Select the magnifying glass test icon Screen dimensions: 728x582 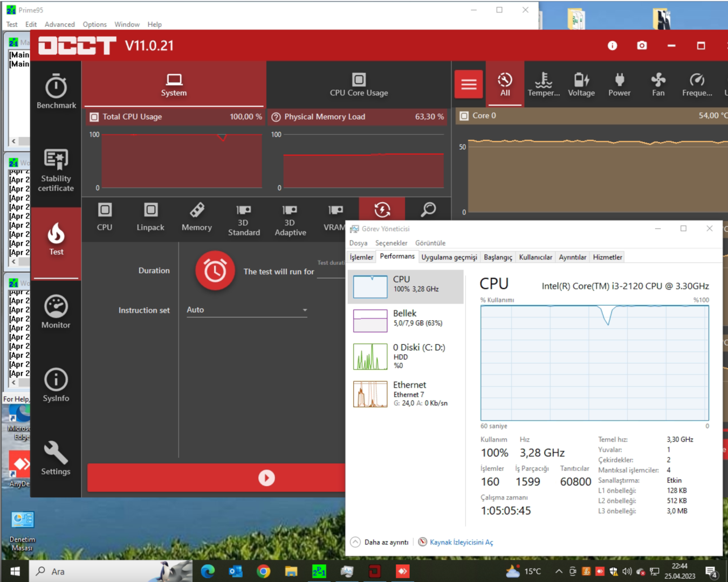428,209
